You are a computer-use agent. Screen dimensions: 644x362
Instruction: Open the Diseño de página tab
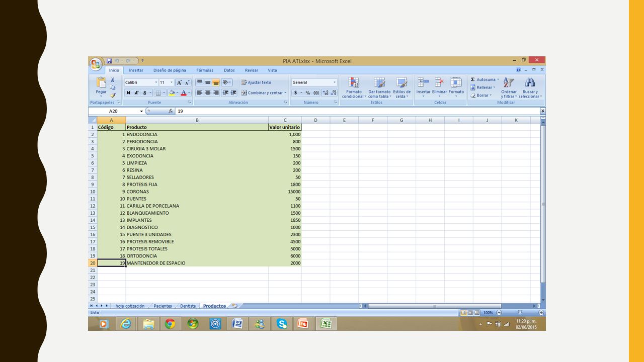tap(170, 70)
